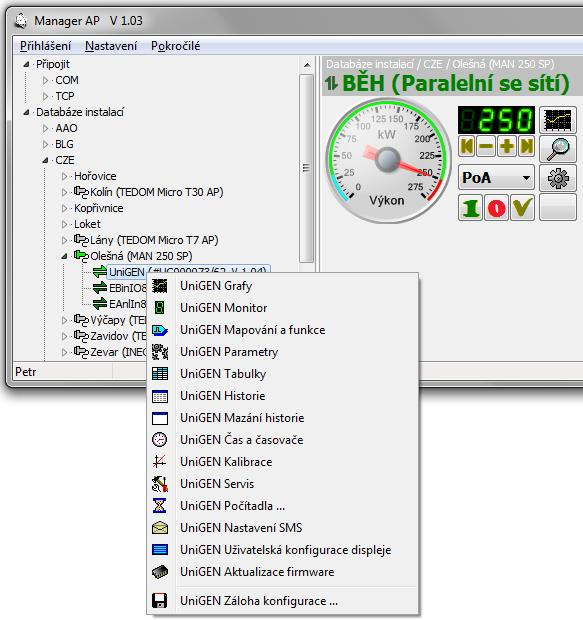This screenshot has height=620, width=583.
Task: Click the UniGEN Kalibrace graph icon
Action: point(160,461)
